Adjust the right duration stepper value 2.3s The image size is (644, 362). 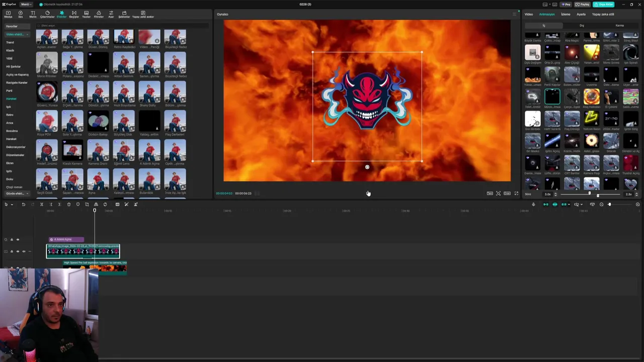tap(636, 194)
